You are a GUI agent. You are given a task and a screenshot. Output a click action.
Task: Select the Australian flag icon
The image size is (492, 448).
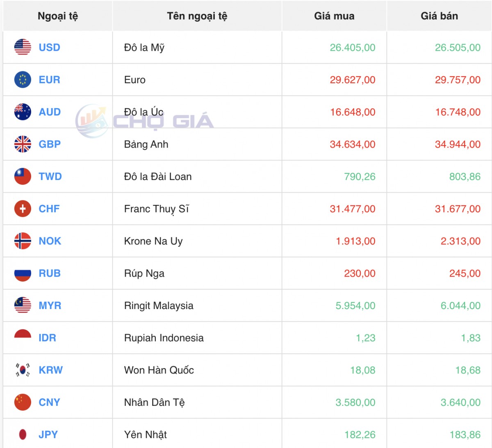click(x=23, y=112)
